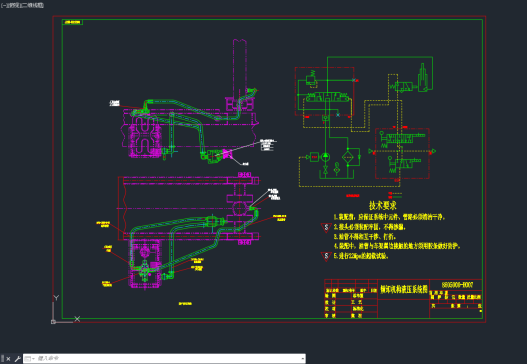527x364 pixels.
Task: Select the S triangle symbol beside requirement 5
Action: 326,256
